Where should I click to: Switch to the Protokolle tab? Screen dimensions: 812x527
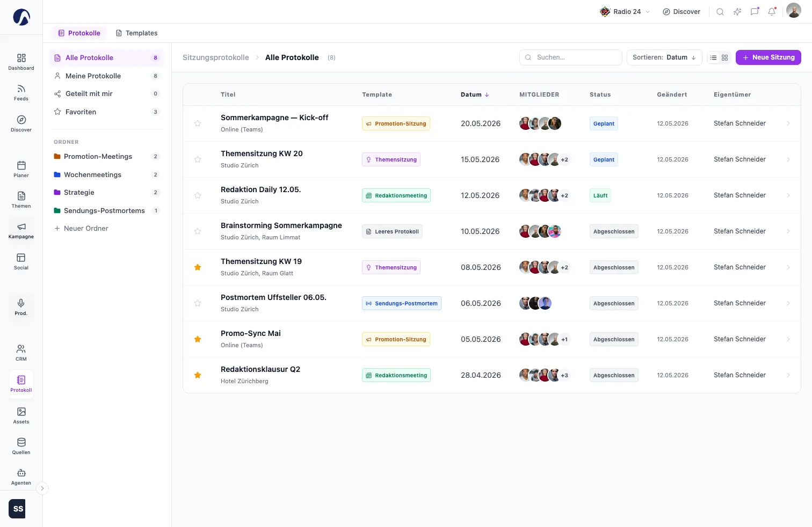click(x=79, y=33)
